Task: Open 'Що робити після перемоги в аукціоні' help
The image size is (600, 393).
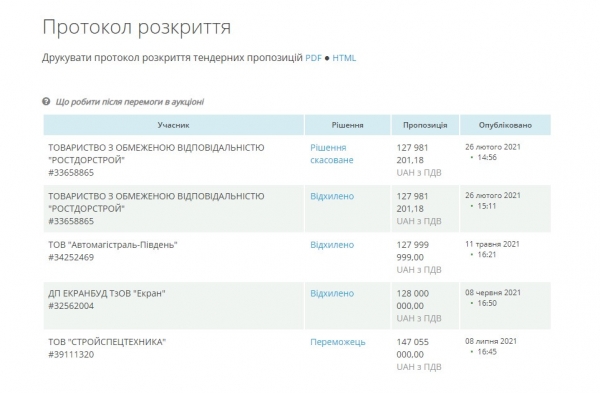Action: 130,102
